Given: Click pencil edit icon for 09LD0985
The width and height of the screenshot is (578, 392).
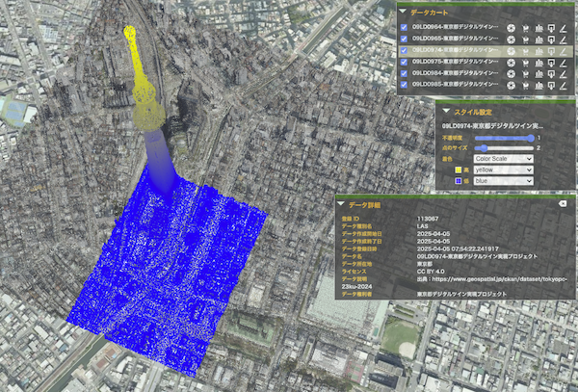Looking at the screenshot, I should 563,86.
